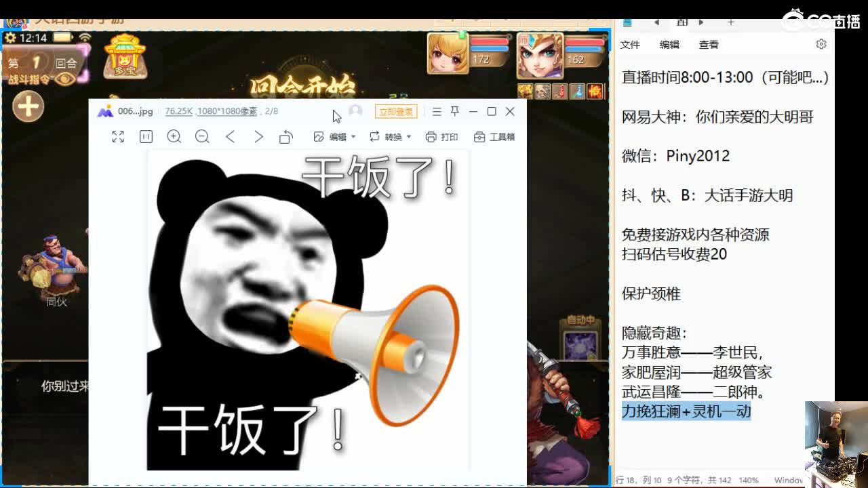Viewport: 868px width, 488px height.
Task: Click the 自动中 auto-battle button
Action: coord(580,338)
